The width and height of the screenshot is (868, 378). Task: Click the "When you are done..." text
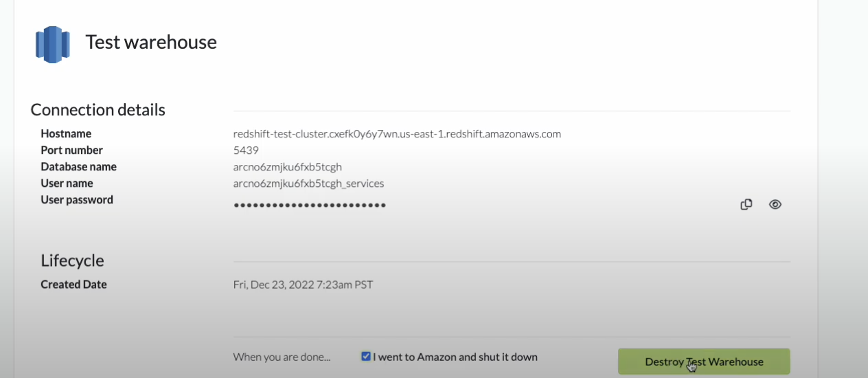point(282,357)
